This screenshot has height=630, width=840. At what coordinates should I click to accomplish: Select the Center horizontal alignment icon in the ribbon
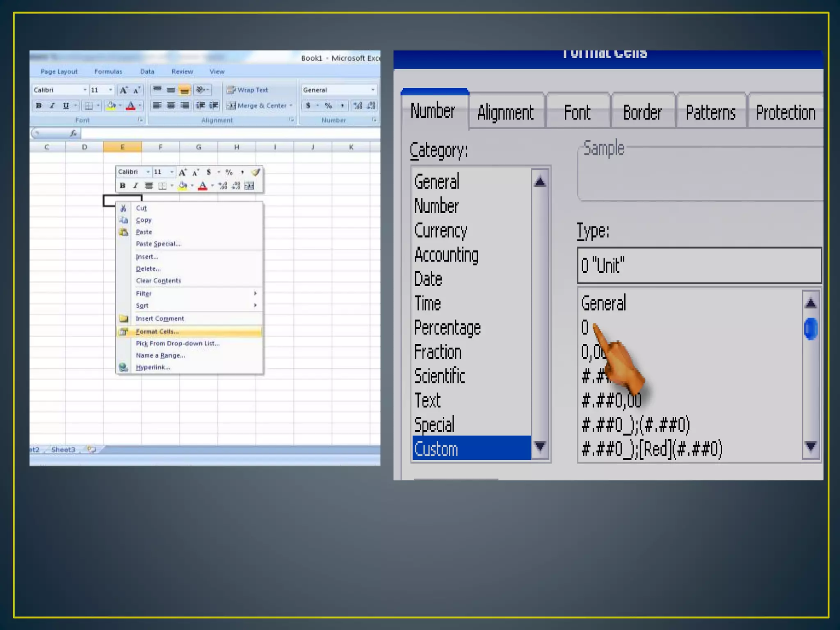click(x=171, y=105)
